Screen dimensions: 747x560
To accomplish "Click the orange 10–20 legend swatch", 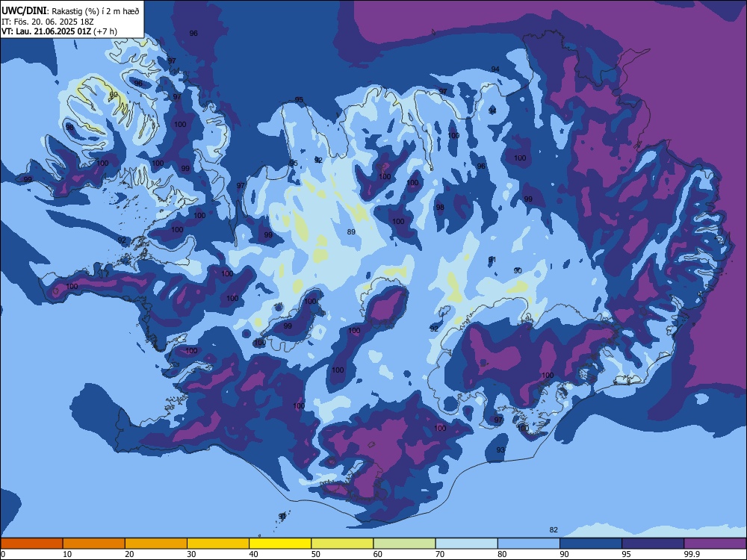I will (x=94, y=544).
